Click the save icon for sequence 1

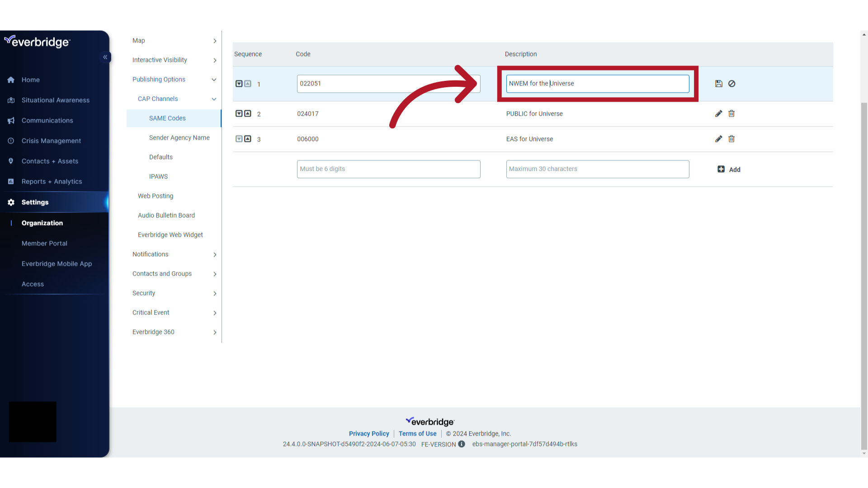pyautogui.click(x=719, y=84)
